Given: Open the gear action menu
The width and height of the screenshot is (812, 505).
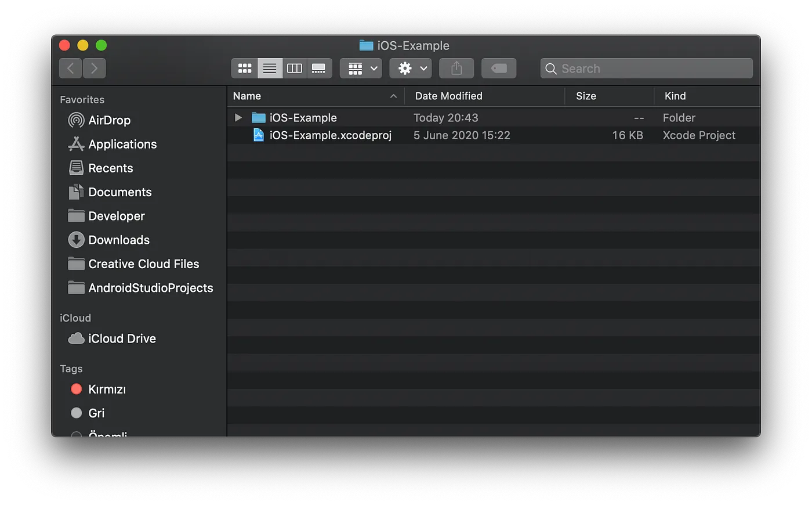Looking at the screenshot, I should 411,68.
